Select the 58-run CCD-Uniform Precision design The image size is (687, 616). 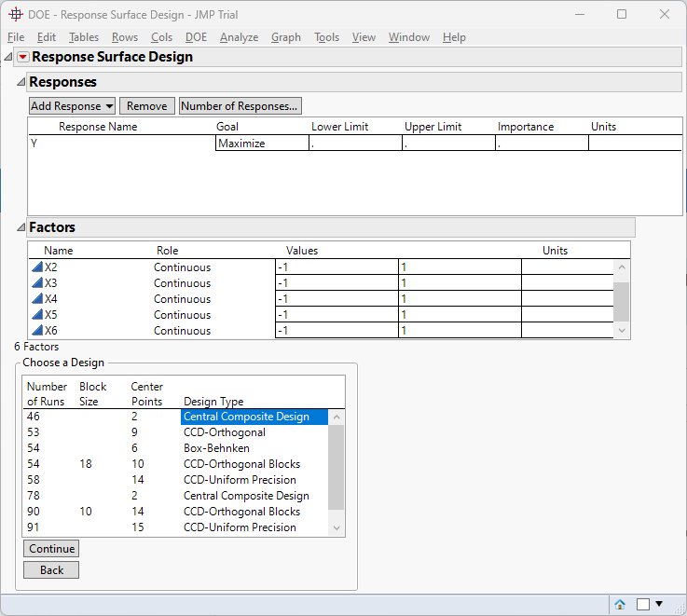click(x=175, y=480)
